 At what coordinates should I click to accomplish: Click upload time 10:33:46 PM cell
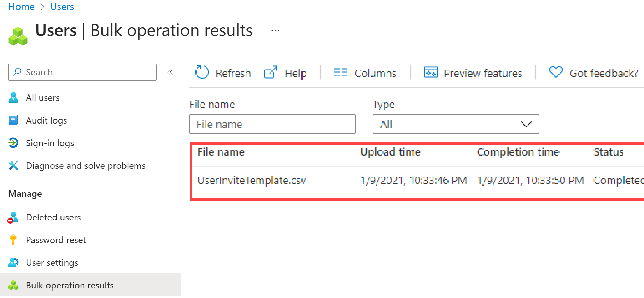click(414, 180)
